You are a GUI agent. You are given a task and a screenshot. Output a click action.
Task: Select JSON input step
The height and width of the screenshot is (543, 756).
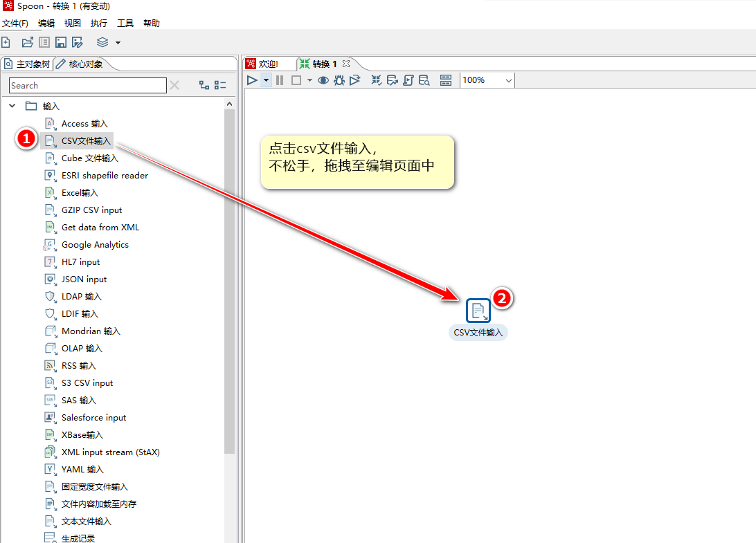click(x=75, y=279)
